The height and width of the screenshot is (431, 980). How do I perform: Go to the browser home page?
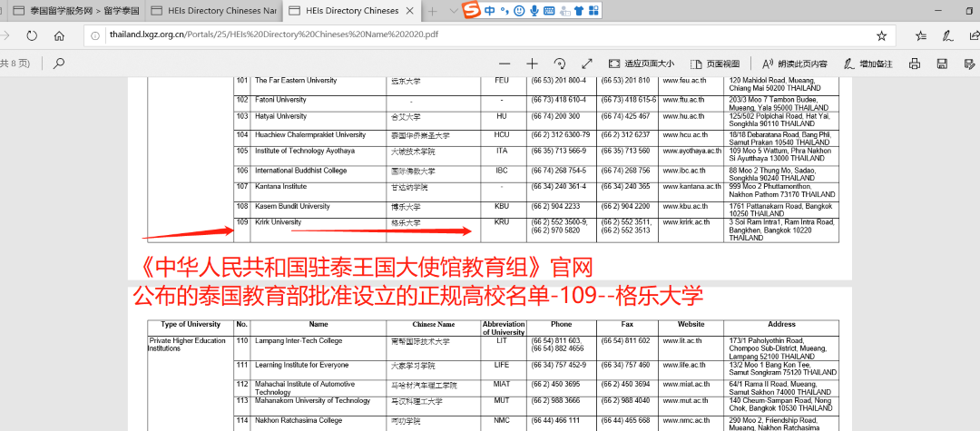point(59,35)
